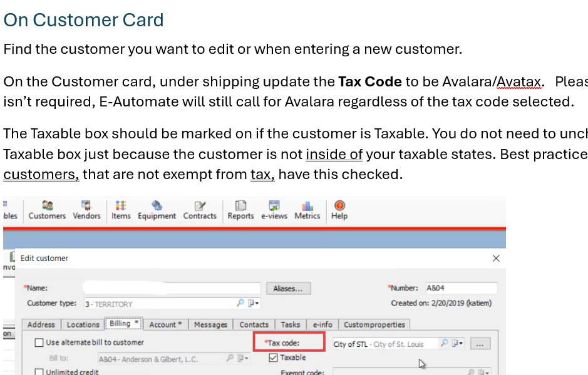Click the 'On Customer Card' heading
The width and height of the screenshot is (588, 375).
point(84,20)
